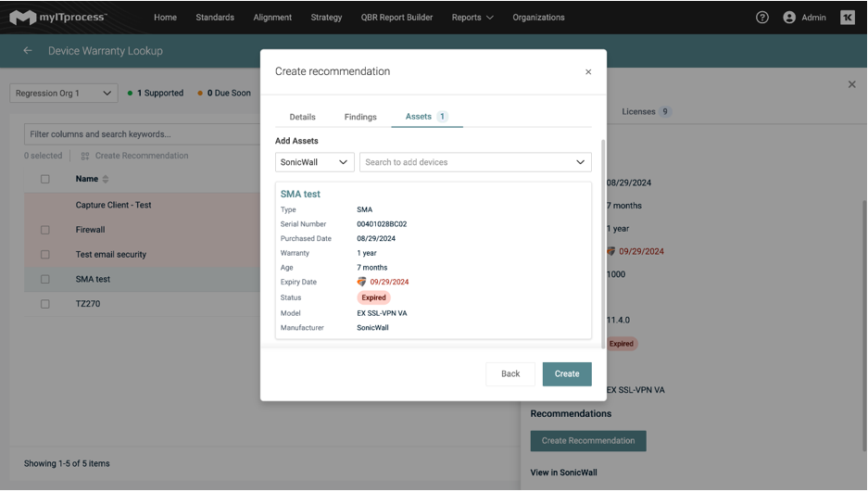The height and width of the screenshot is (492, 868).
Task: Switch to the Findings tab in dialog
Action: [360, 117]
